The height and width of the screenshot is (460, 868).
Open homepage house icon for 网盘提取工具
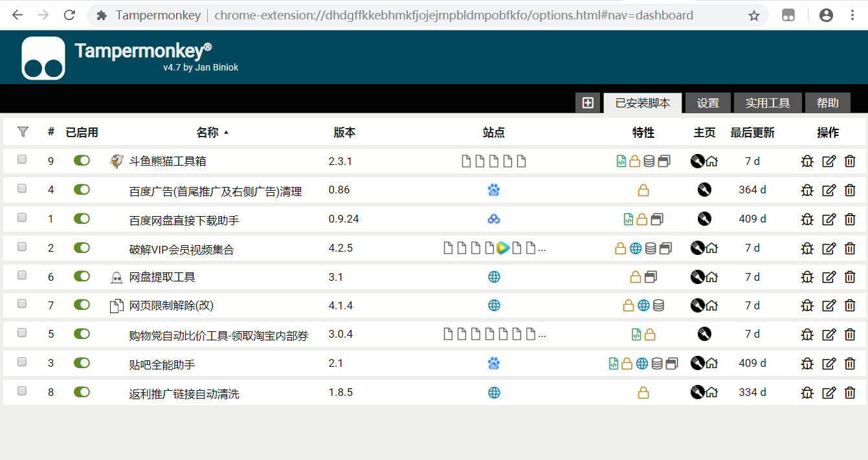click(712, 277)
